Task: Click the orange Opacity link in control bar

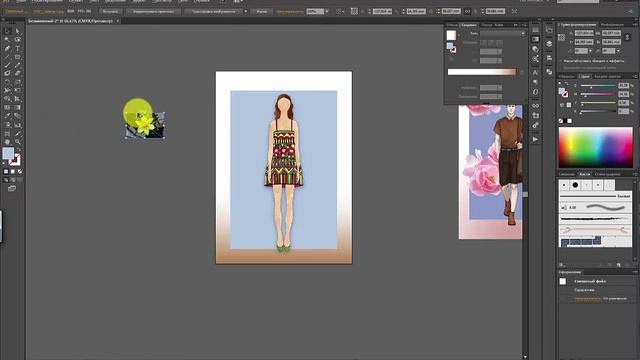Action: coord(290,12)
